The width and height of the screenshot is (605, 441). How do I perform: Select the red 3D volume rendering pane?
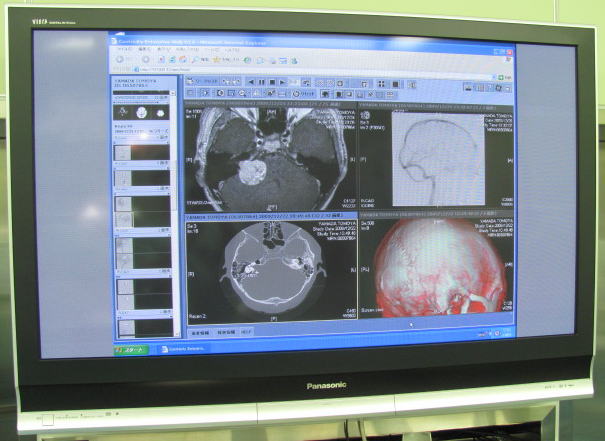coord(434,268)
